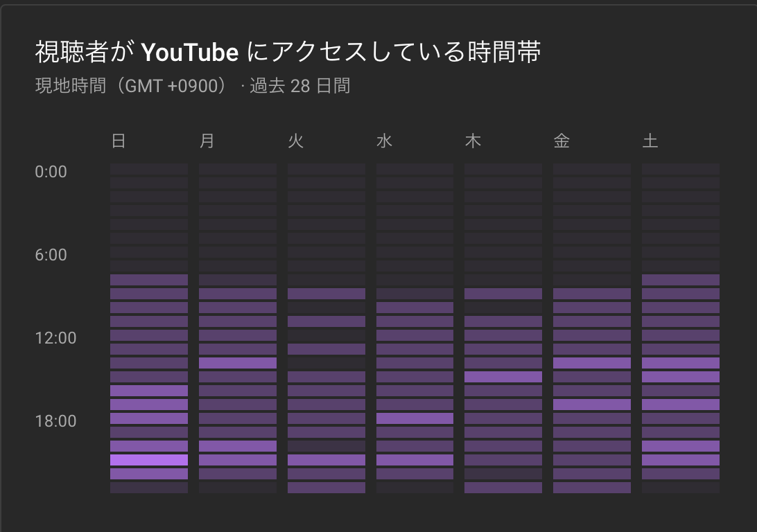The width and height of the screenshot is (757, 532).
Task: Select the Saturday 14:00 heatmap cell
Action: (681, 363)
